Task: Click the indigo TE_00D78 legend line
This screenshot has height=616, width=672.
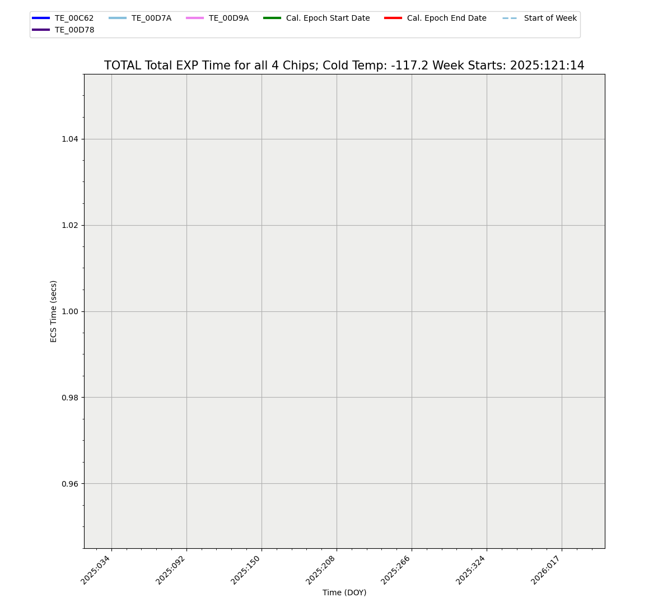Action: point(41,30)
